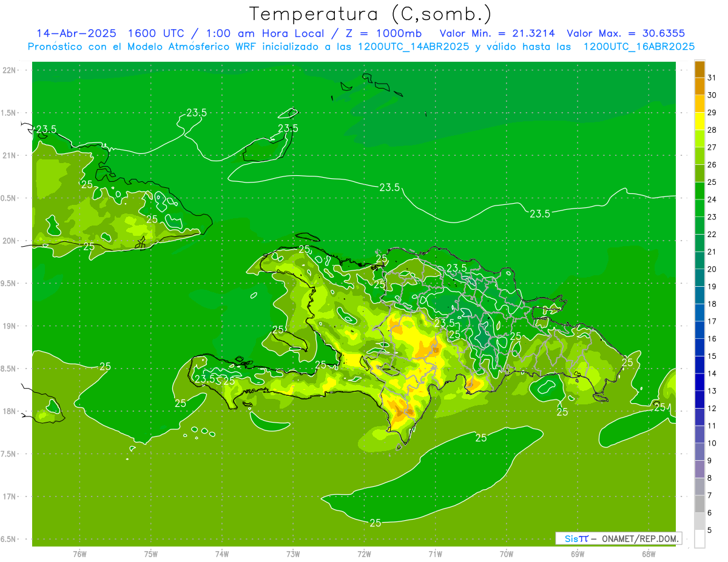Click colorbar scale value '24'
The height and width of the screenshot is (562, 728).
pos(712,199)
